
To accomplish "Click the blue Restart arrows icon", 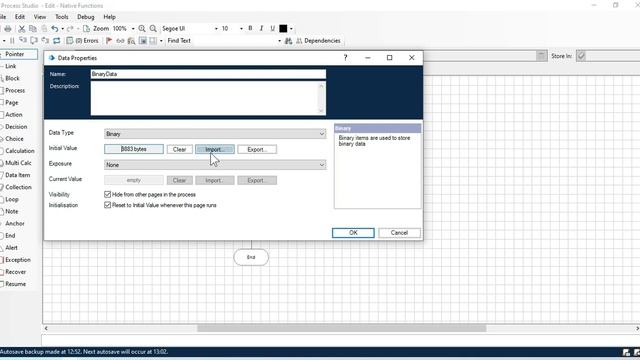I will (x=57, y=41).
